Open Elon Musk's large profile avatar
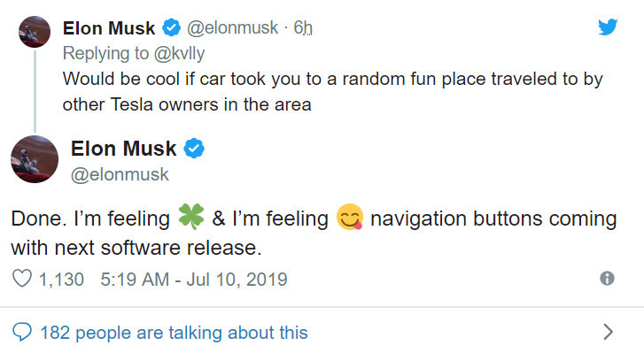This screenshot has width=644, height=353. point(35,159)
